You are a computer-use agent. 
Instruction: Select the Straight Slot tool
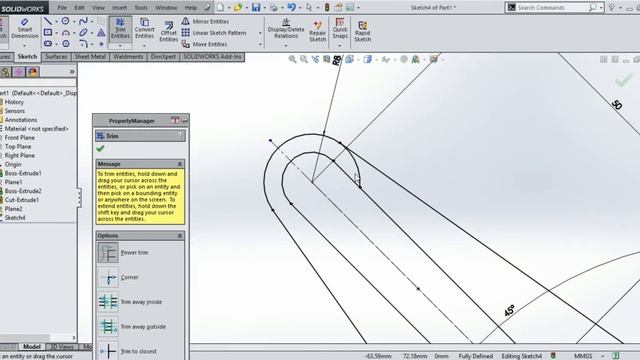(48, 43)
